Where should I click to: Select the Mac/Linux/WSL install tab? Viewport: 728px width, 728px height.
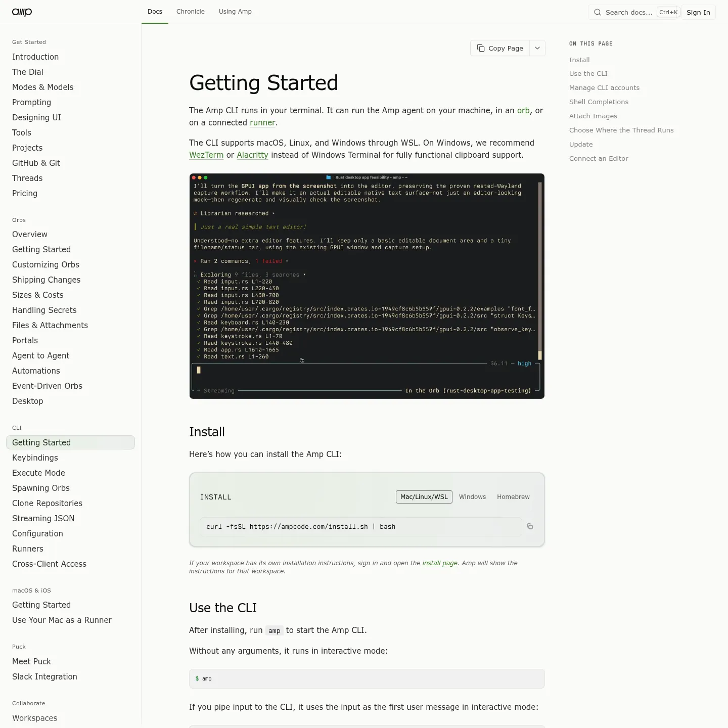[424, 497]
